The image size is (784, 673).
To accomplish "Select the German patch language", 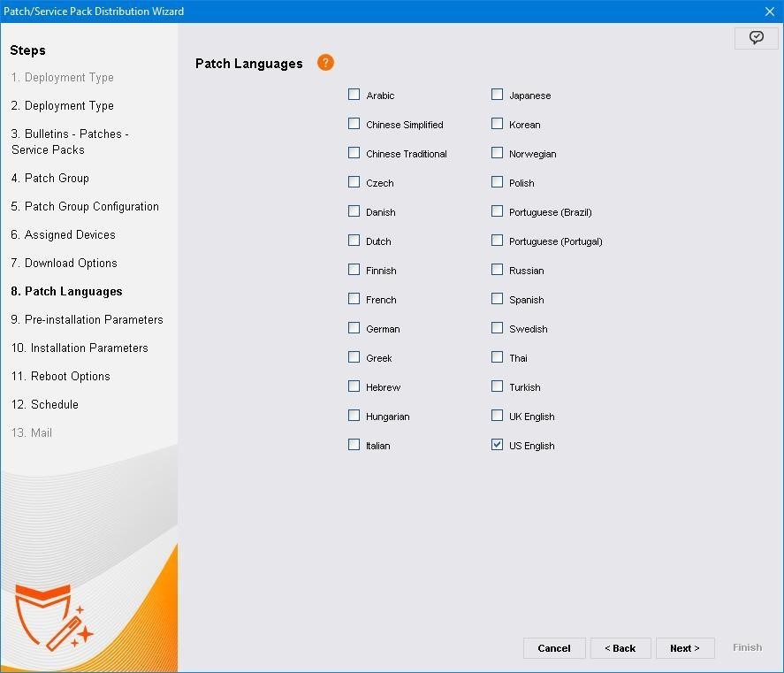I will tap(354, 328).
